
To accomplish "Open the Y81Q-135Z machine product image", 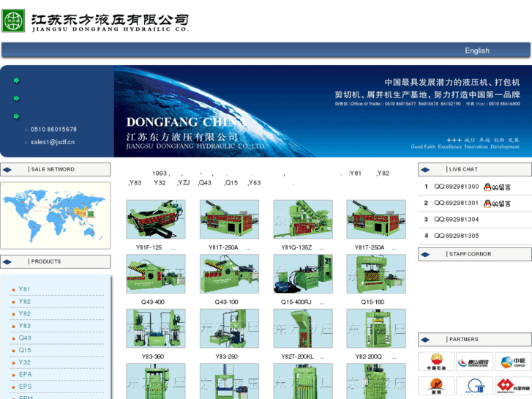I will [x=303, y=219].
